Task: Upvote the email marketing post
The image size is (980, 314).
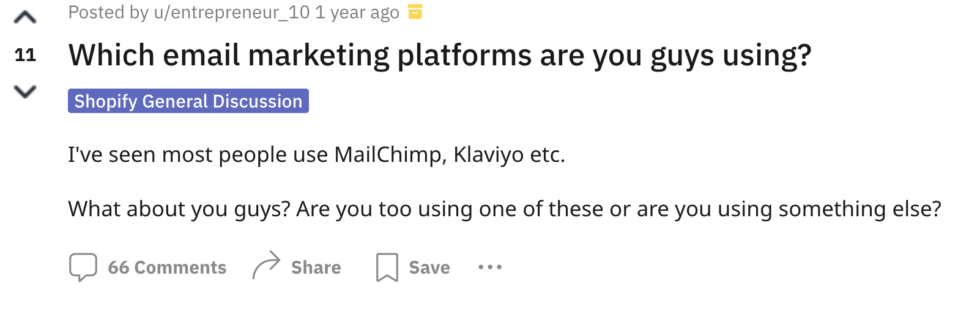Action: [x=25, y=18]
